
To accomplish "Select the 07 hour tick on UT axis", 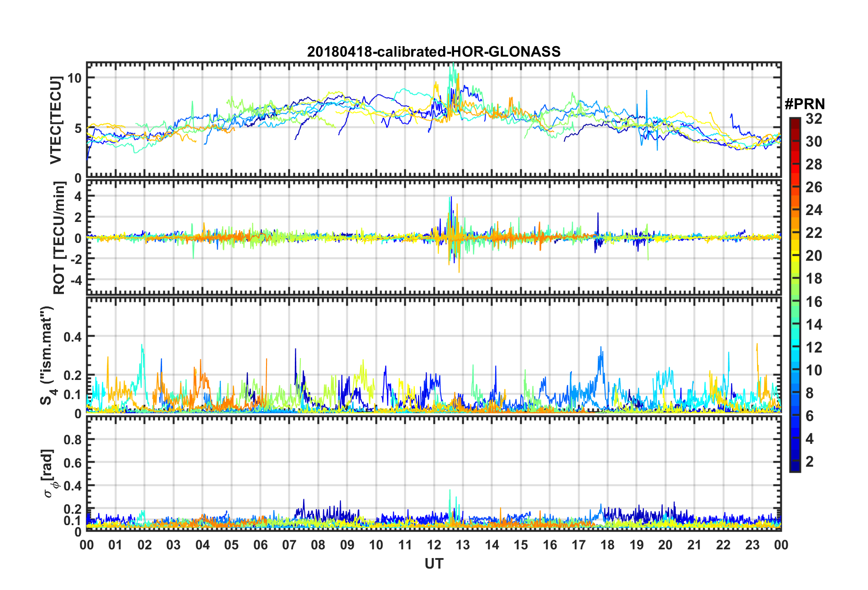I will point(289,545).
